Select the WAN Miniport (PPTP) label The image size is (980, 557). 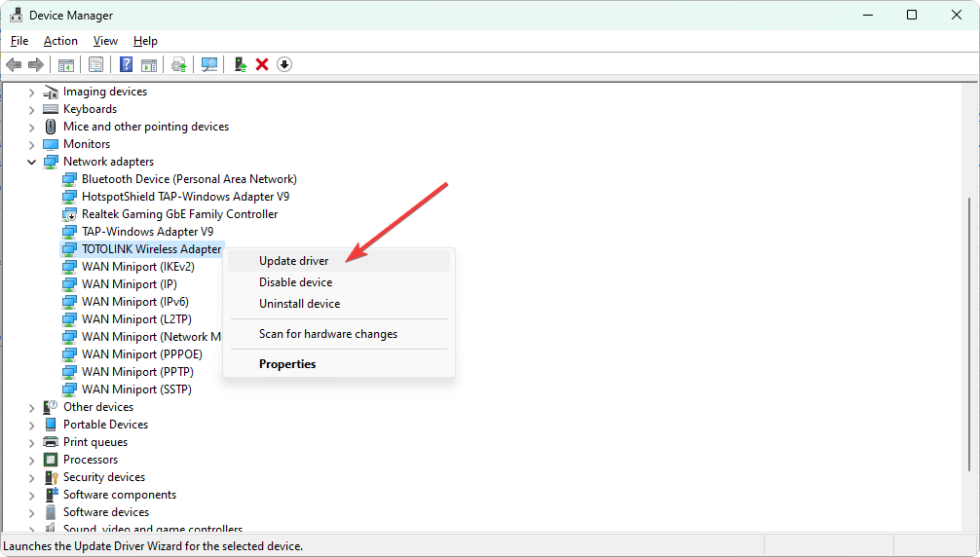(137, 372)
